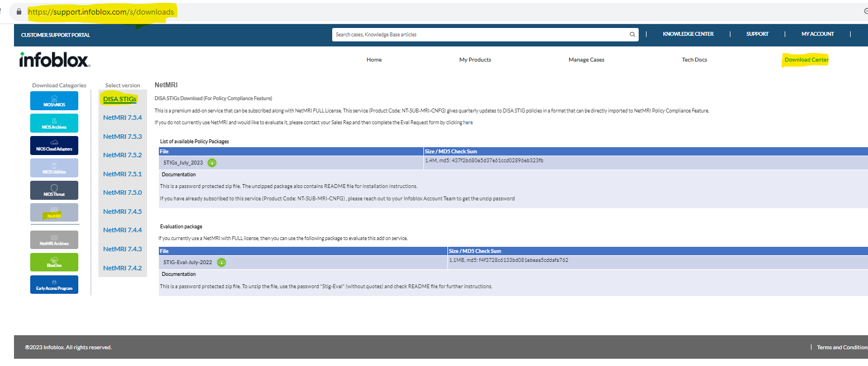Choose NetMRI 7.4.2 version
The height and width of the screenshot is (366, 868).
coord(122,268)
